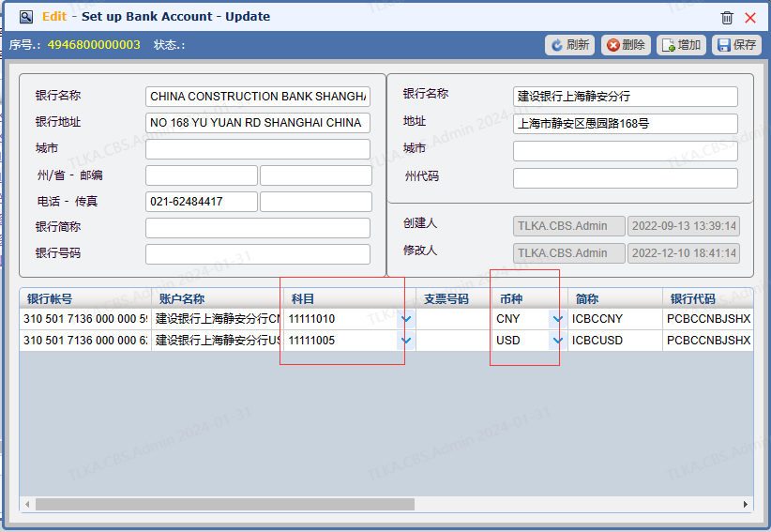Click the 支票号码 column header

[454, 298]
